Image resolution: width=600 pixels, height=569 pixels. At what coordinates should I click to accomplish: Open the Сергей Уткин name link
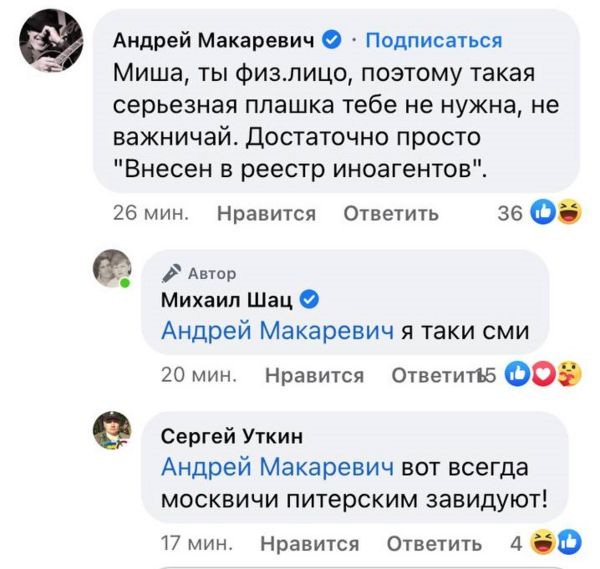click(x=231, y=435)
